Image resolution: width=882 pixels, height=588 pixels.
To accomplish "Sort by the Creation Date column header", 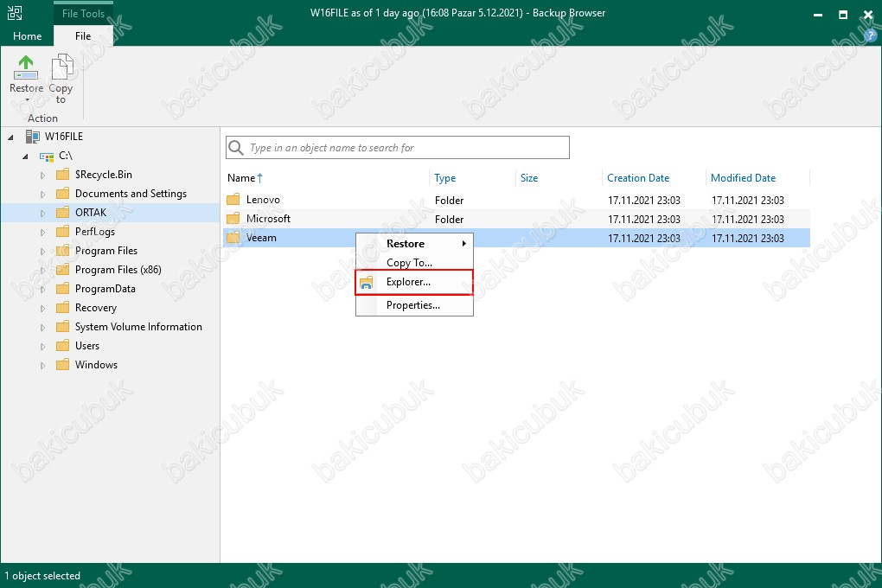I will click(x=654, y=178).
